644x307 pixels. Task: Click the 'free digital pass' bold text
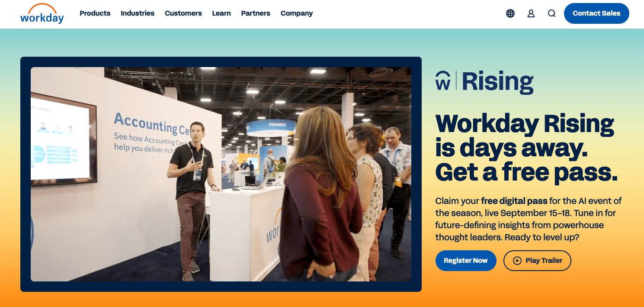point(514,201)
